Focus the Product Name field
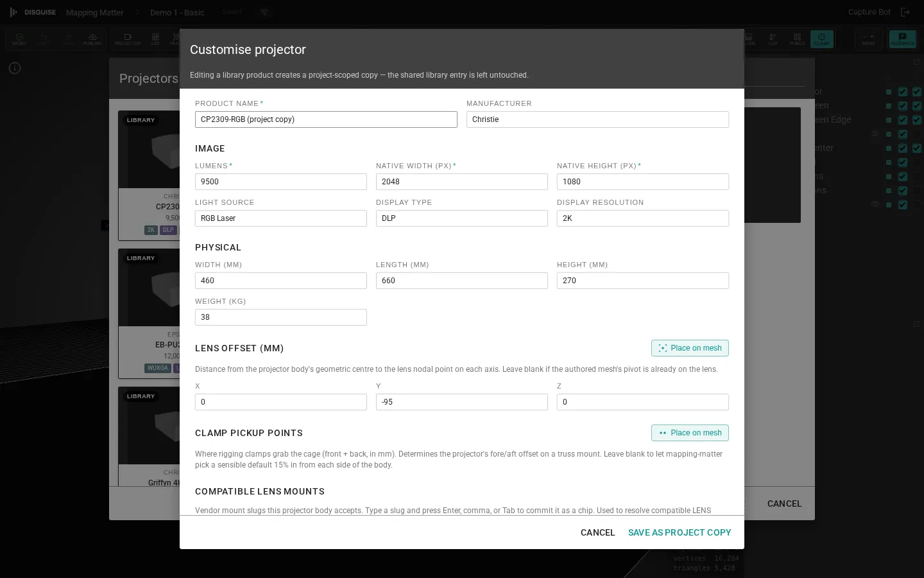 click(x=326, y=119)
